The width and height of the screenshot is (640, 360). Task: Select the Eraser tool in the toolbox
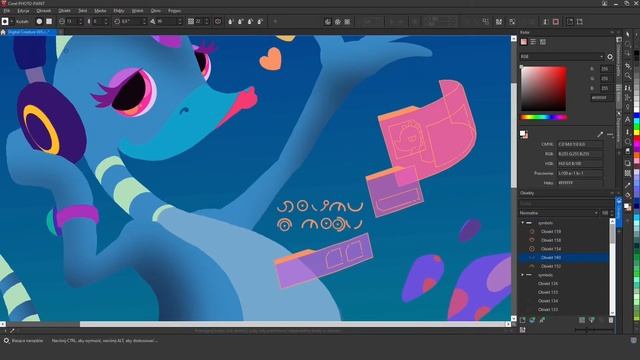point(628,152)
